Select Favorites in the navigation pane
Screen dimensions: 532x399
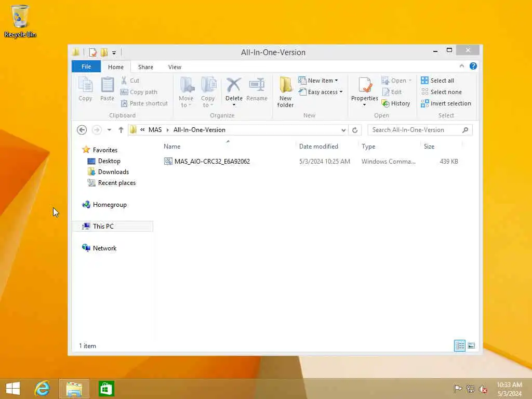tap(105, 150)
